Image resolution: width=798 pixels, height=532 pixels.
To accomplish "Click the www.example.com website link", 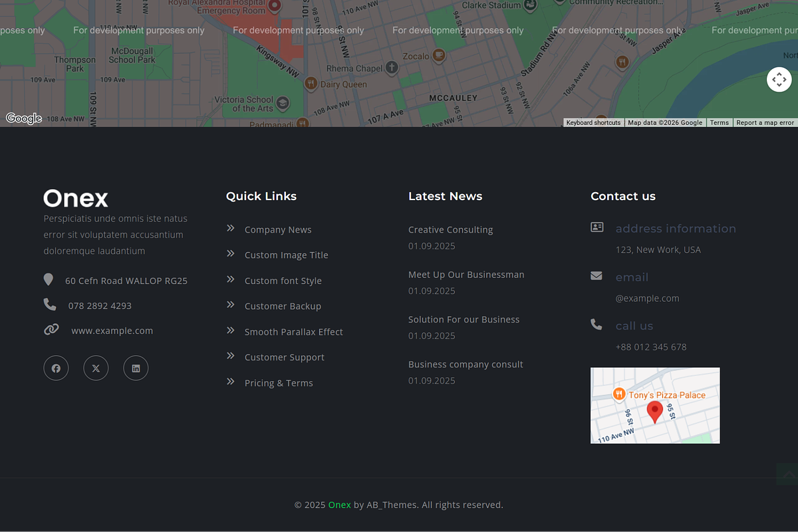I will pos(112,331).
